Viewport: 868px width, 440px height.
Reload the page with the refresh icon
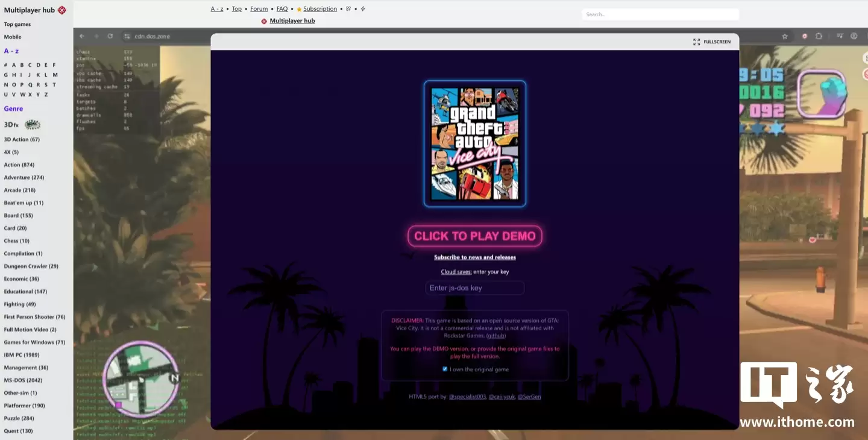click(110, 36)
